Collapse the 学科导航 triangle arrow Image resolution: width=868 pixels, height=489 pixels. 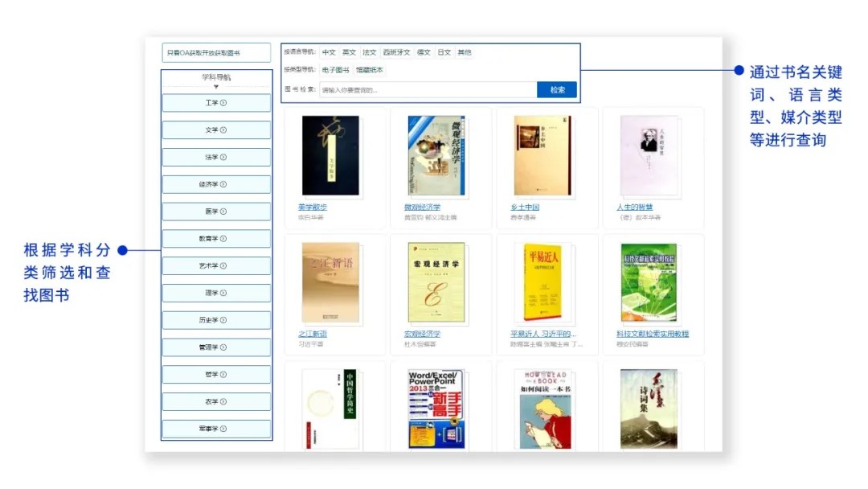(x=216, y=87)
